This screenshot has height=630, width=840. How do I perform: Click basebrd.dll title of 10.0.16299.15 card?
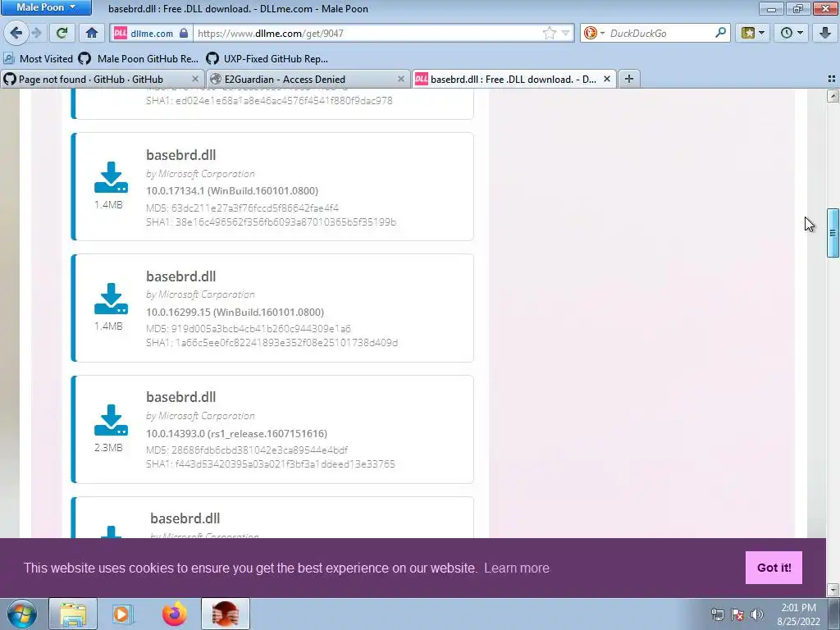tap(181, 276)
